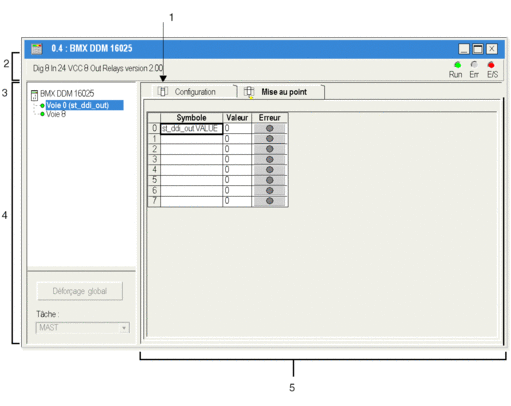Click the red E/S status indicator
The width and height of the screenshot is (511, 406).
tap(491, 64)
